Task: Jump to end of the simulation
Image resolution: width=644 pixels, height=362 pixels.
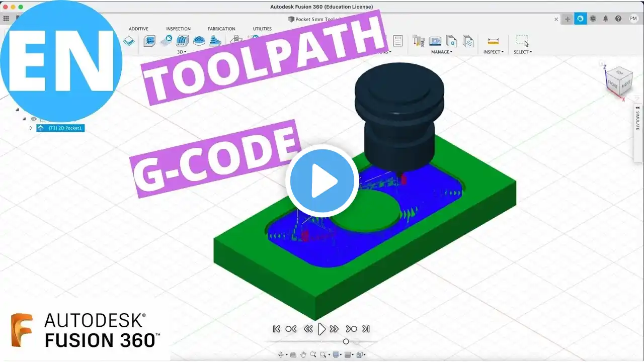Action: tap(366, 329)
